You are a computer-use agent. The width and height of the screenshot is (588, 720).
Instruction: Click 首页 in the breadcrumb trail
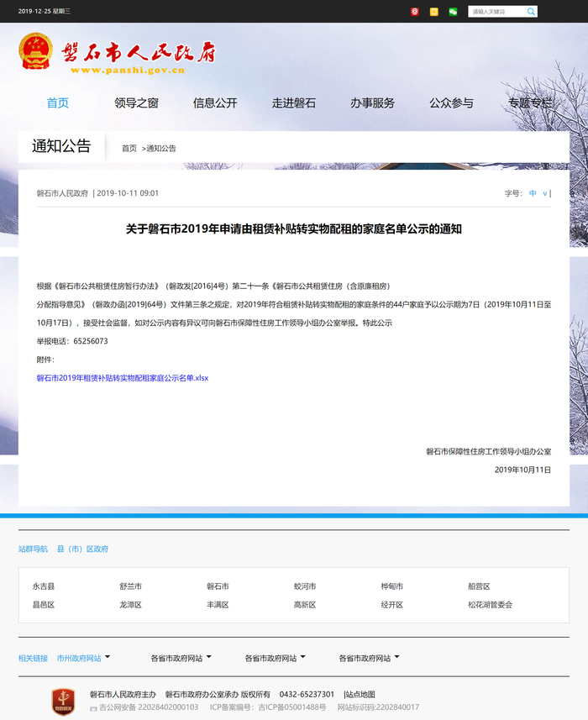click(129, 149)
